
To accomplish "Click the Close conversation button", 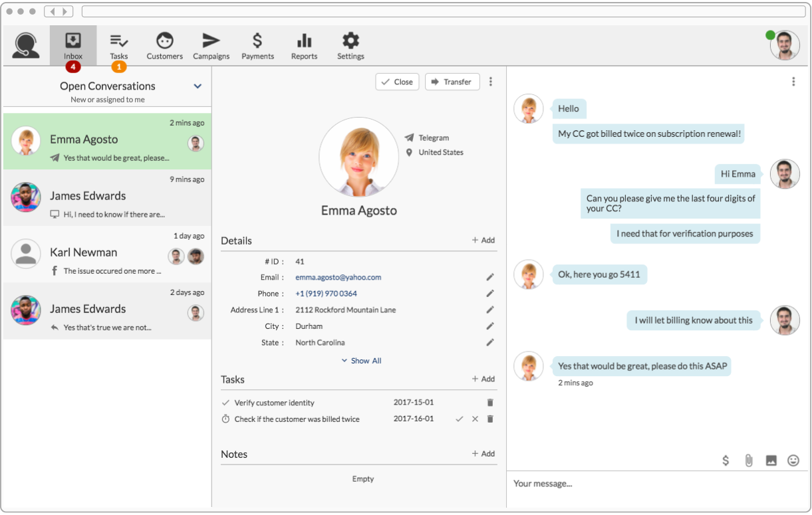I will tap(397, 82).
